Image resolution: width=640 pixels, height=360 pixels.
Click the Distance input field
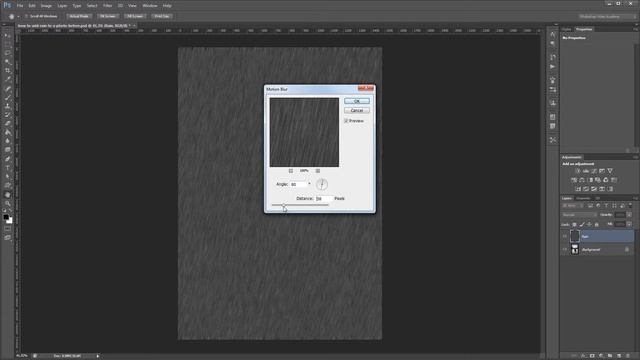pyautogui.click(x=323, y=198)
